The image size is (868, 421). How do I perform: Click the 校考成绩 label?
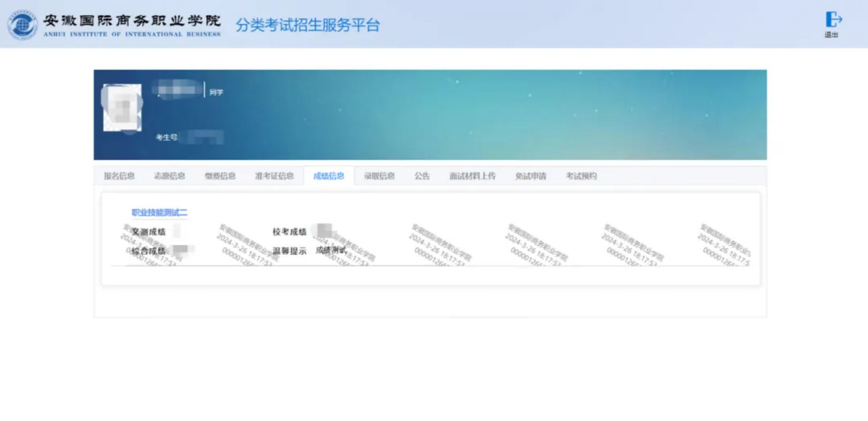pyautogui.click(x=289, y=231)
